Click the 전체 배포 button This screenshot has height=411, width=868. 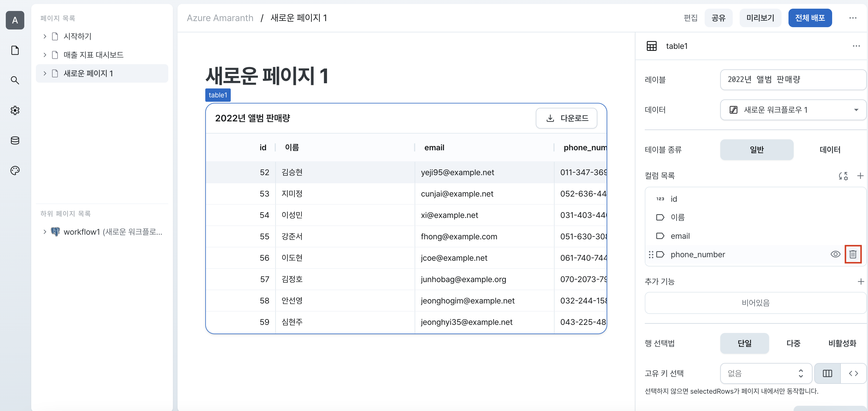click(810, 18)
